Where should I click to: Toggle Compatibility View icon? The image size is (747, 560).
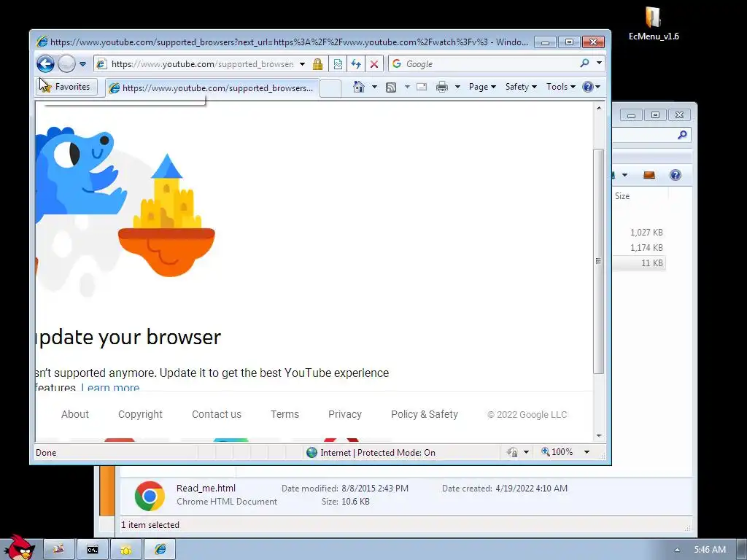pos(338,64)
